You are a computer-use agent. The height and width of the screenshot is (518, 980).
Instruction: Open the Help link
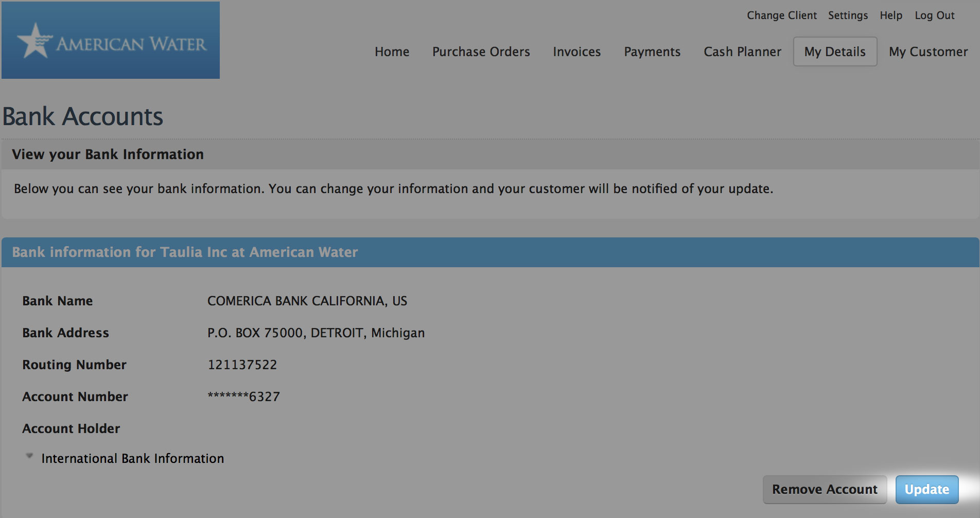coord(891,15)
